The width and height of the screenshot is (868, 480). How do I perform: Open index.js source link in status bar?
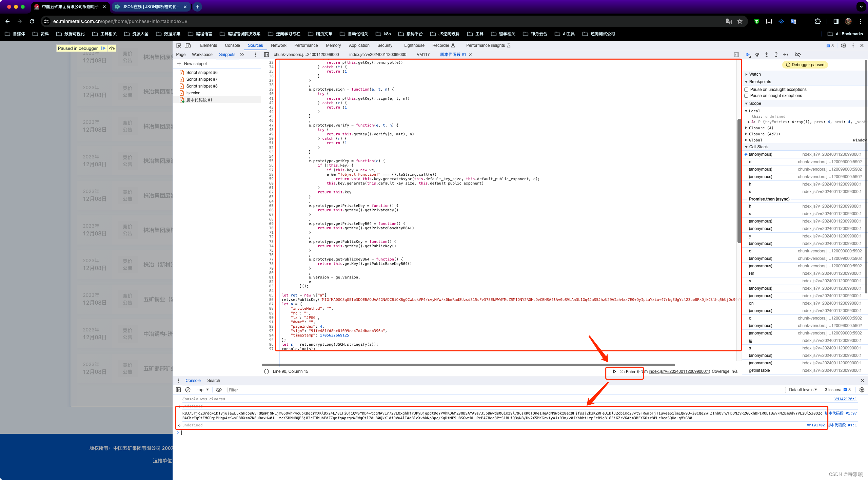pos(679,371)
